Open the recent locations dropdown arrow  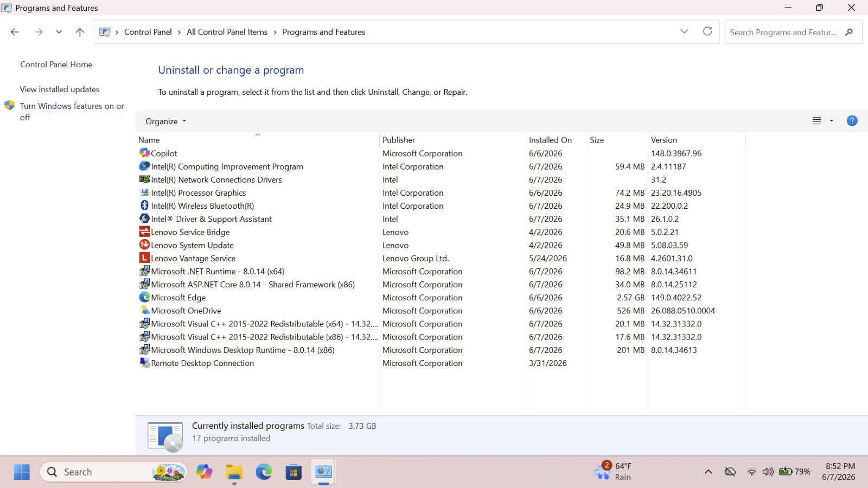(x=59, y=32)
